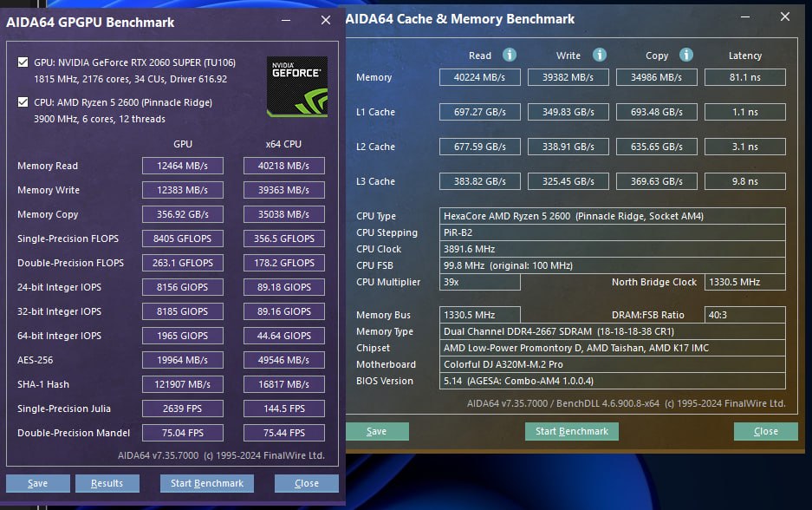Click GPU SHA-1 Hash value 121907 MB/s
Viewport: 812px width, 510px height.
pos(183,384)
